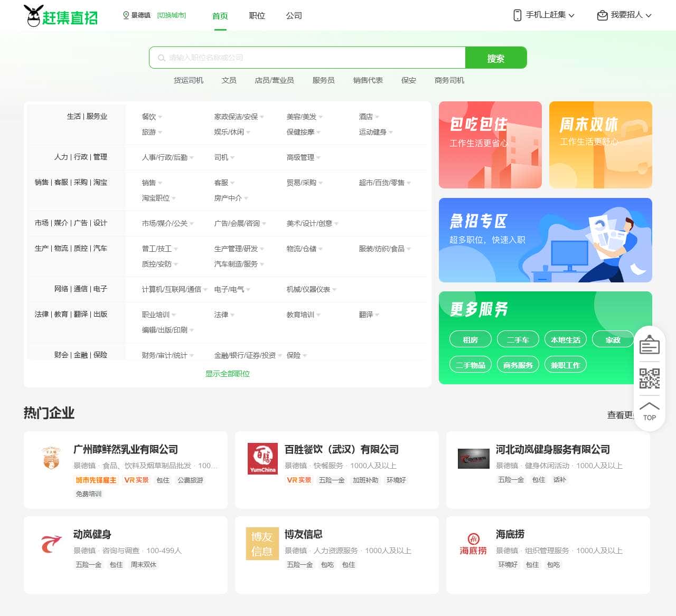Click the 动岚健身 arrow logo

[x=51, y=544]
